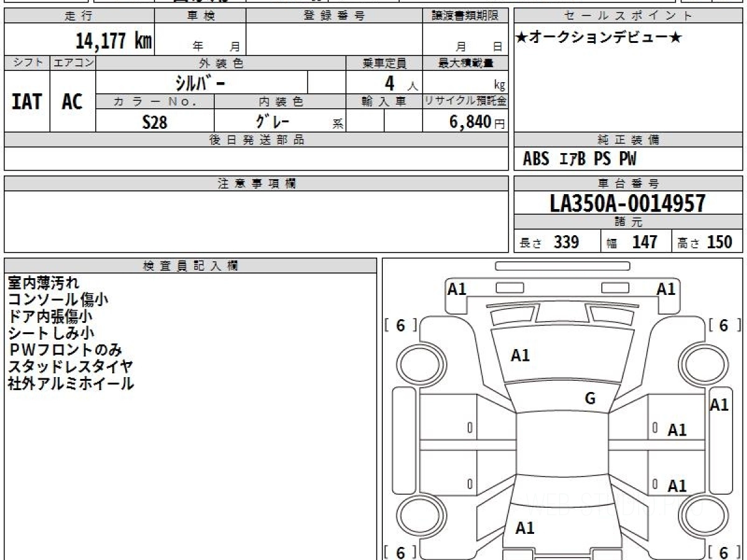The image size is (747, 560).
Task: Click the recycle deposit 6,840円
Action: click(477, 122)
